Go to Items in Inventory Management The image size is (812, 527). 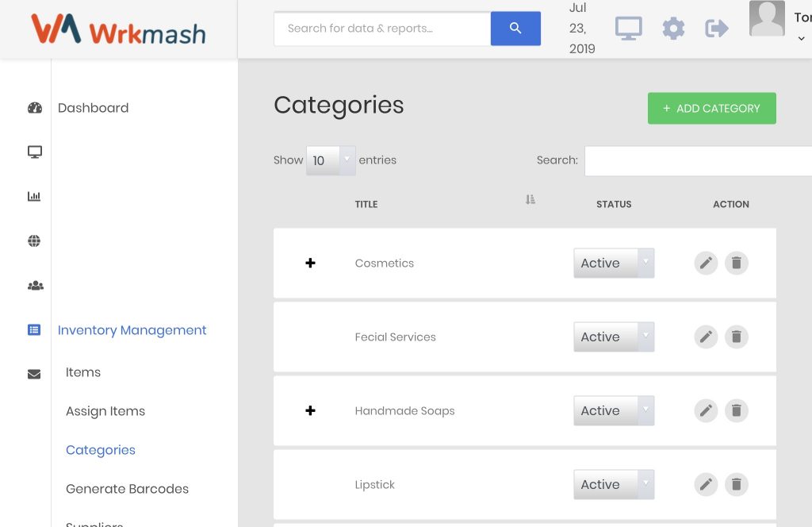click(x=82, y=372)
